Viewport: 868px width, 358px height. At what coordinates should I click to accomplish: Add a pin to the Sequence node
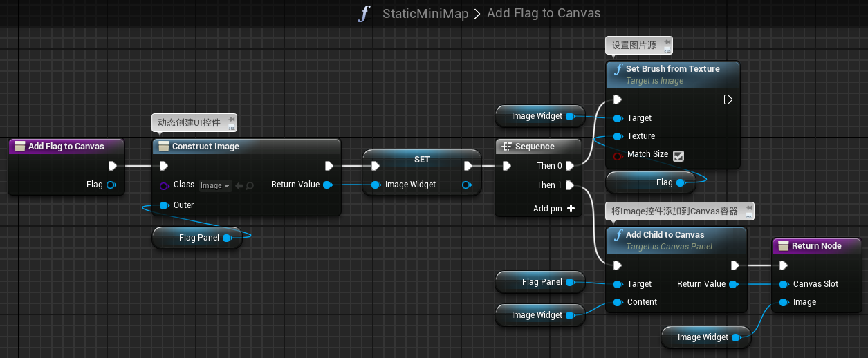(554, 208)
